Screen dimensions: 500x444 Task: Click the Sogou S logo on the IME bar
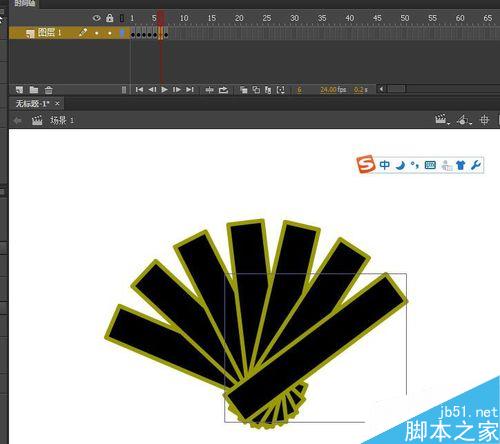click(366, 164)
